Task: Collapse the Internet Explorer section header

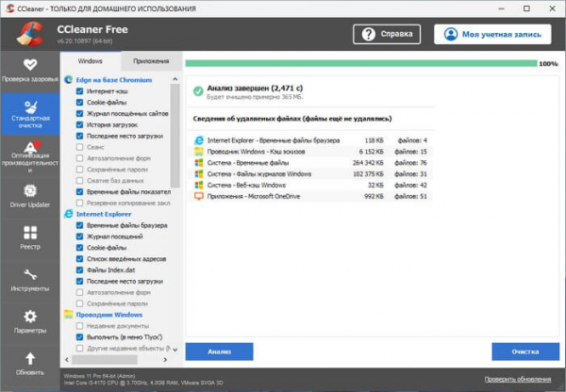Action: tap(104, 214)
